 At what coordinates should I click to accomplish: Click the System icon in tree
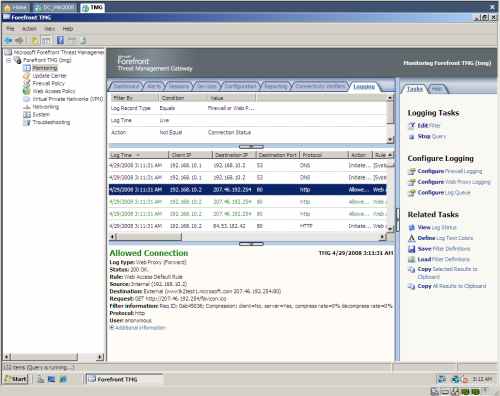pos(27,115)
